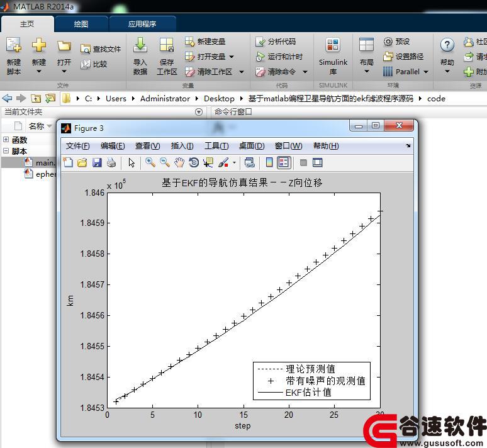Create a new script with 新建脚本
This screenshot has height=448, width=487.
tap(14, 56)
